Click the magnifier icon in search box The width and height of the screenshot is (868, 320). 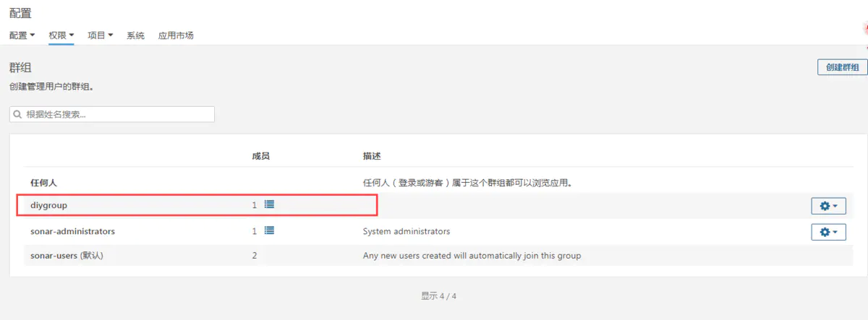tap(18, 114)
